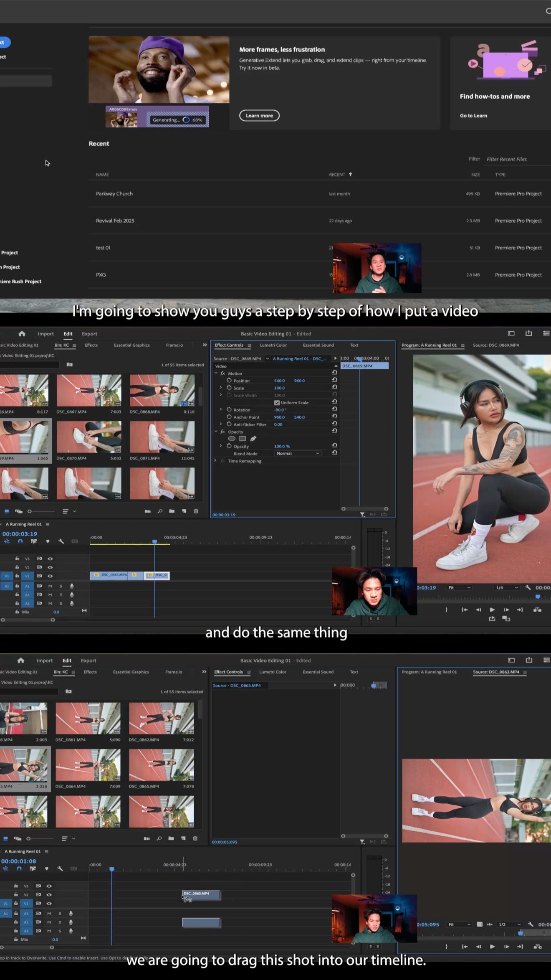
Task: Open the 1/4 playback resolution dropdown
Action: (507, 587)
